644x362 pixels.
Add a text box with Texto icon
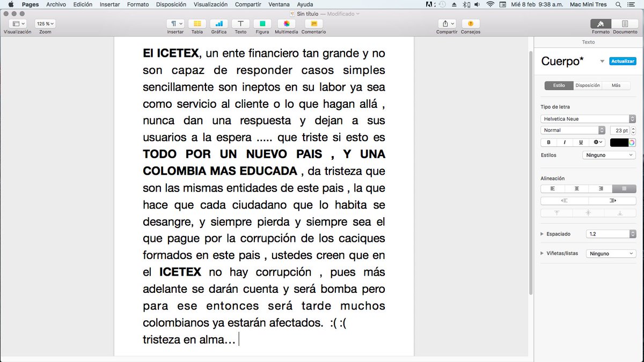(x=240, y=24)
